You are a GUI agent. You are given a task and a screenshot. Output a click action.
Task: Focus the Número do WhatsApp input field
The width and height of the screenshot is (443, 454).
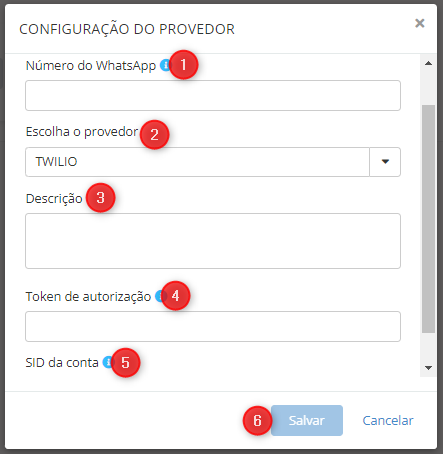(213, 95)
